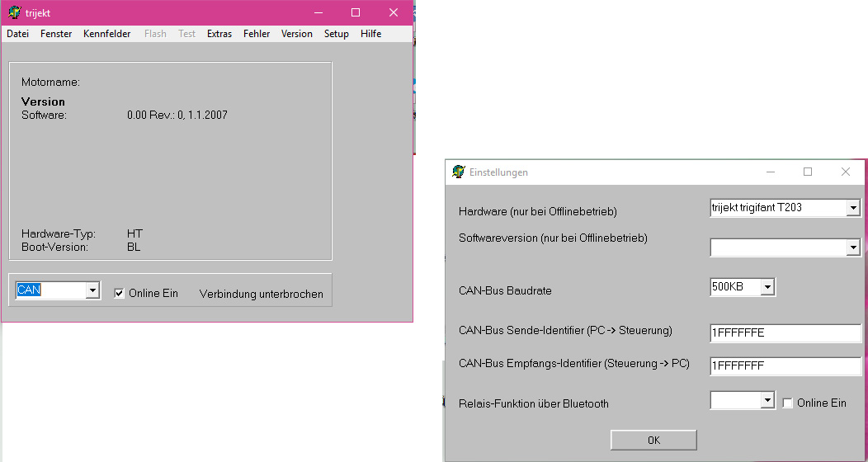Click the greyed-out Test menu
The image size is (868, 462).
click(186, 34)
